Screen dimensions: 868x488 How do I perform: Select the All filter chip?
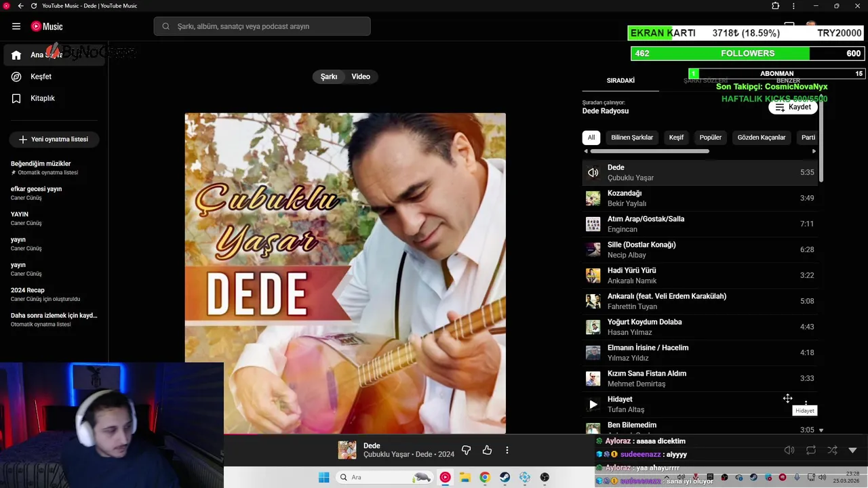591,138
